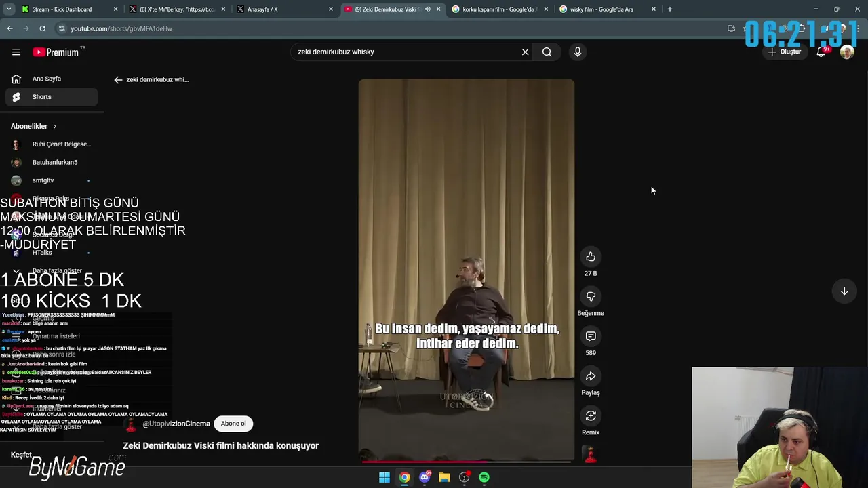Open the account avatar menu
The height and width of the screenshot is (488, 868).
pos(847,52)
